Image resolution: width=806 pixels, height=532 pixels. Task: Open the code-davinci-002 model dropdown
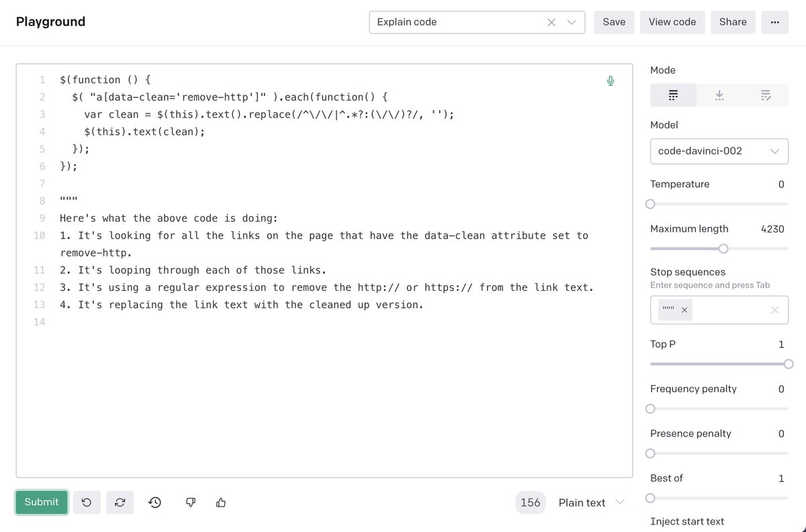(719, 151)
